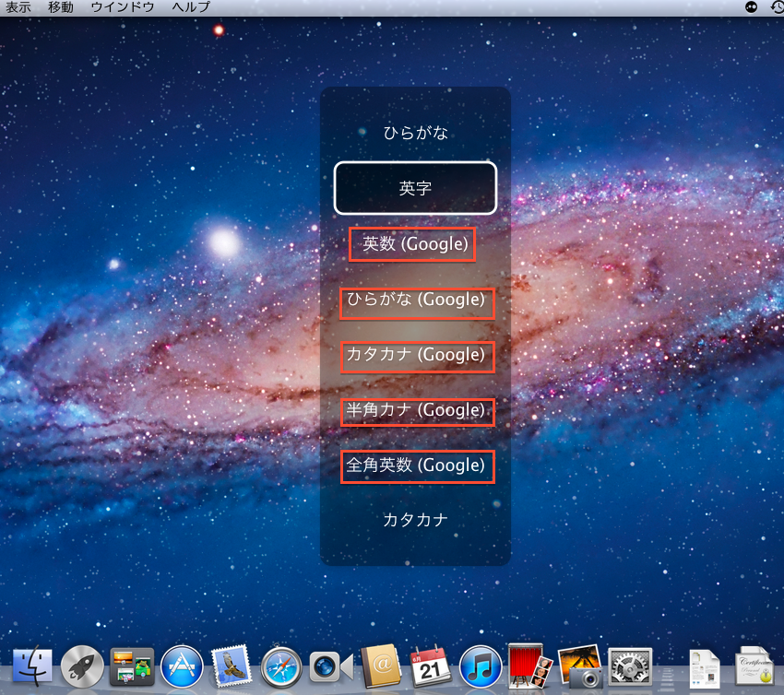Launch iPhoto camera icon
This screenshot has height=695, width=784.
click(x=580, y=666)
